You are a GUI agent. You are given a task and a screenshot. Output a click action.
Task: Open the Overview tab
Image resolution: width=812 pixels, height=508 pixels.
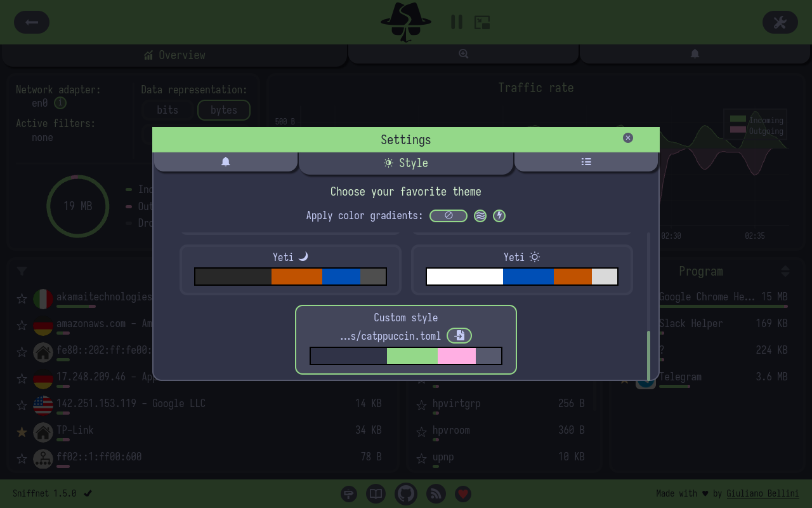click(x=174, y=55)
